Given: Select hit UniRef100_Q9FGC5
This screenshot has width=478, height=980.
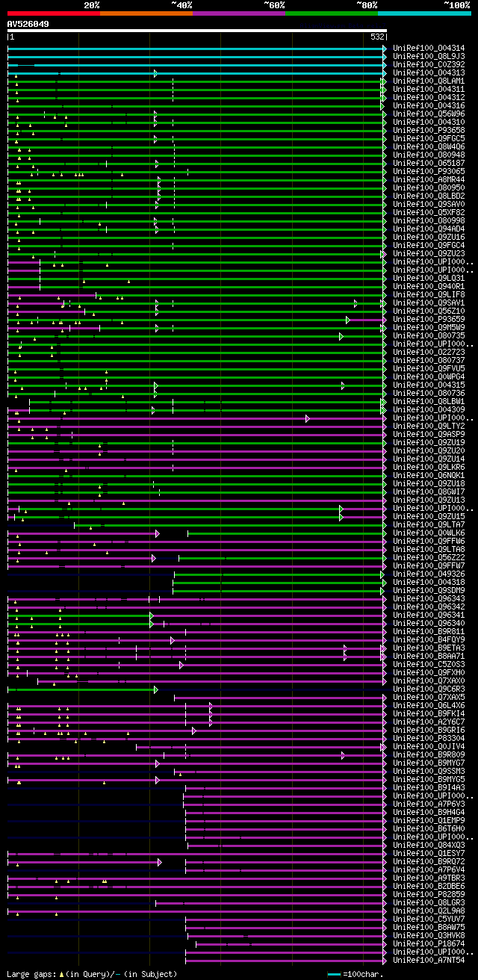Looking at the screenshot, I should [x=429, y=139].
